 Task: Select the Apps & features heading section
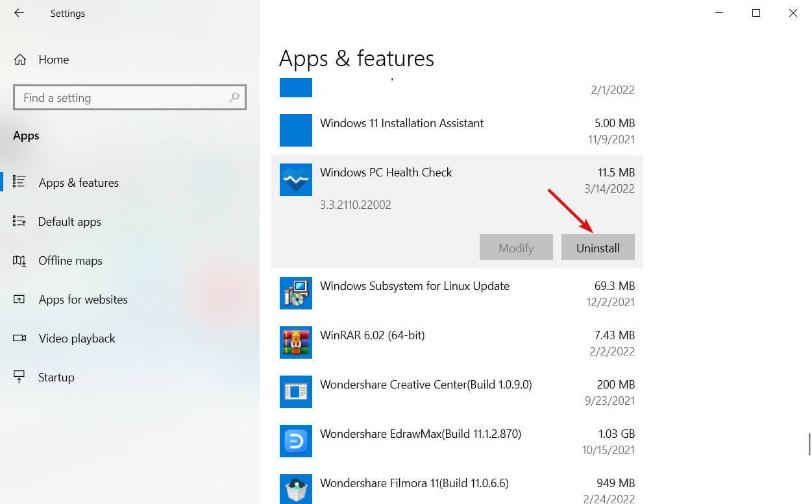pos(356,58)
